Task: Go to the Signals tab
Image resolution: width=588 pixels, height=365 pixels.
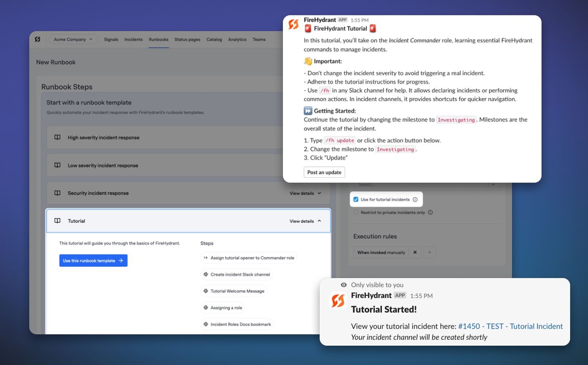Action: 111,40
